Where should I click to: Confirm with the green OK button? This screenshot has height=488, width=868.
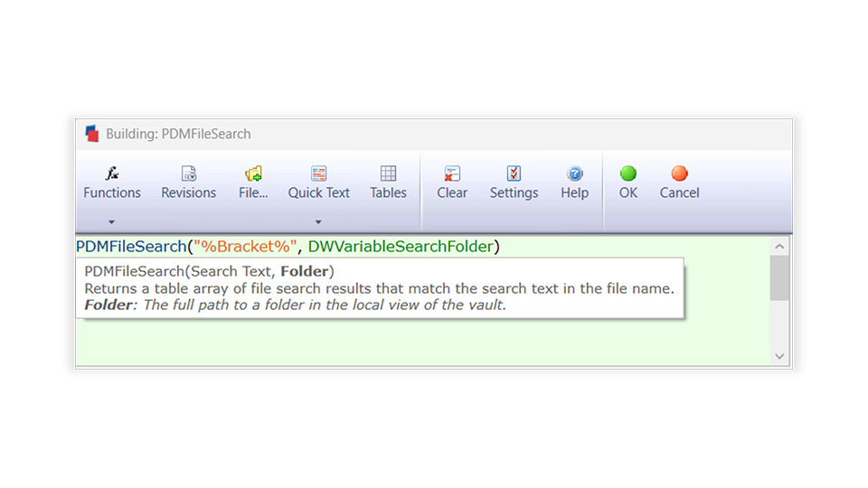(628, 174)
